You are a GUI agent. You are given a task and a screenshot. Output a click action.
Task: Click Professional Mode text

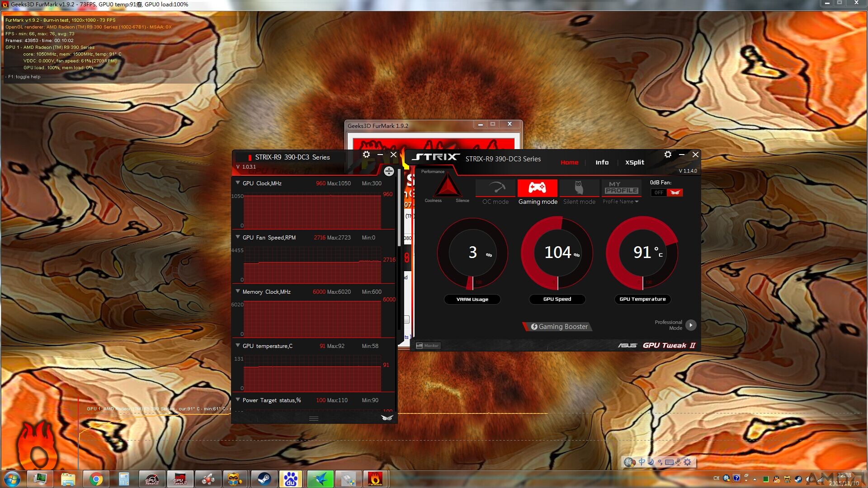(x=668, y=325)
